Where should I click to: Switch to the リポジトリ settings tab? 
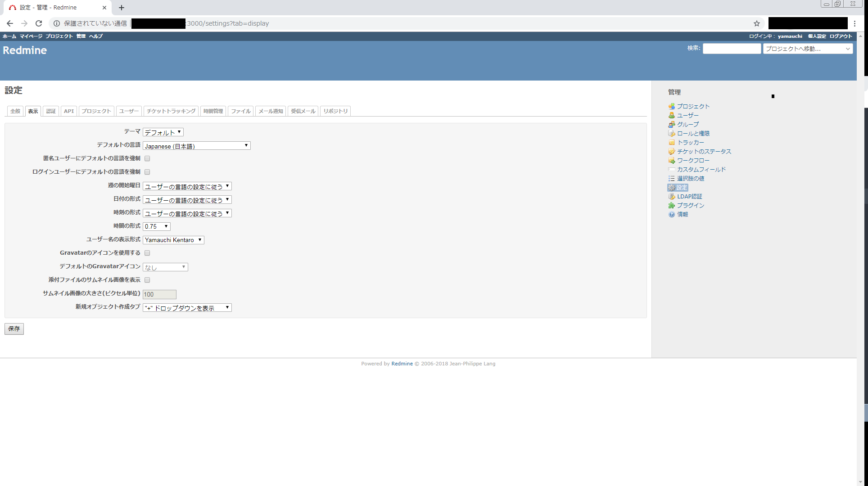(335, 111)
